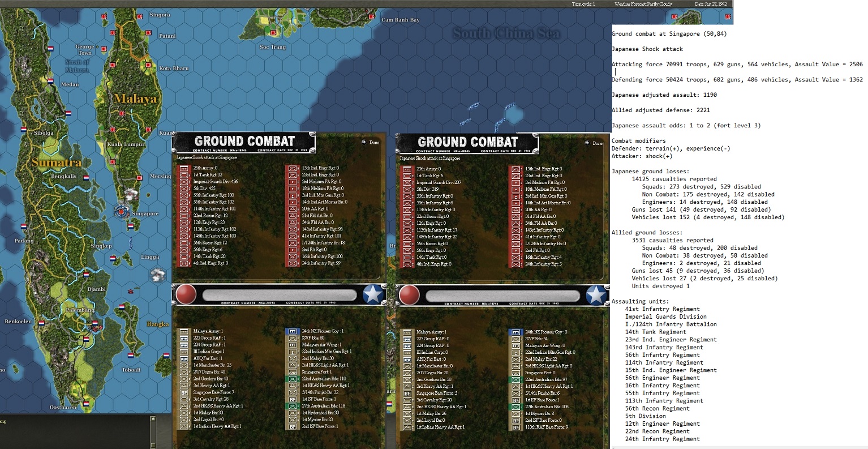Click Done in the panel listing '5th Div: 319'
The height and width of the screenshot is (449, 868).
point(594,143)
